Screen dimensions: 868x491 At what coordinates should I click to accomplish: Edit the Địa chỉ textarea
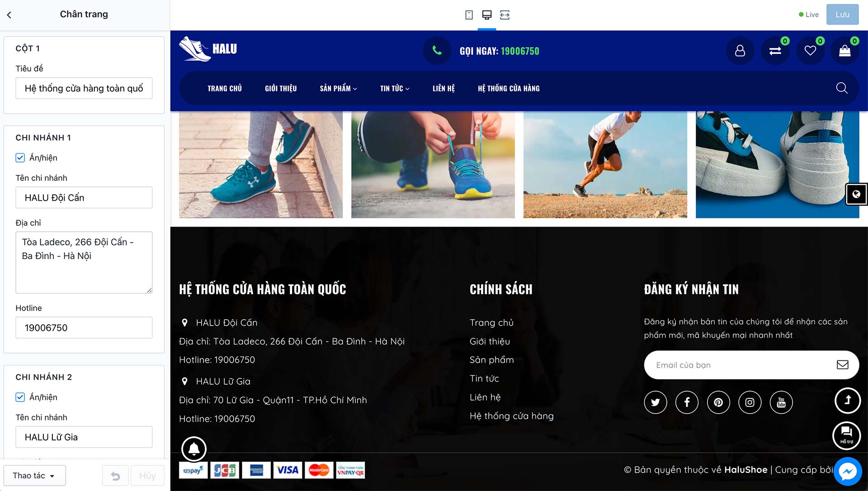pos(84,262)
